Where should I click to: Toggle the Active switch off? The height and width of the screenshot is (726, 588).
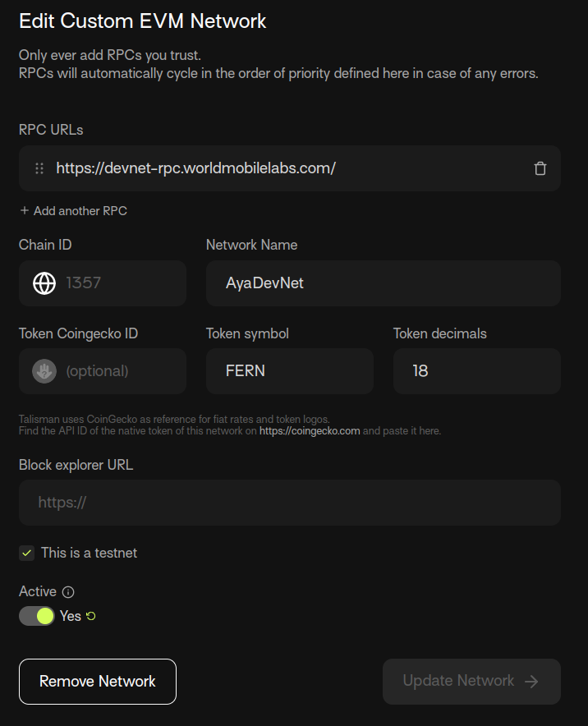coord(37,616)
